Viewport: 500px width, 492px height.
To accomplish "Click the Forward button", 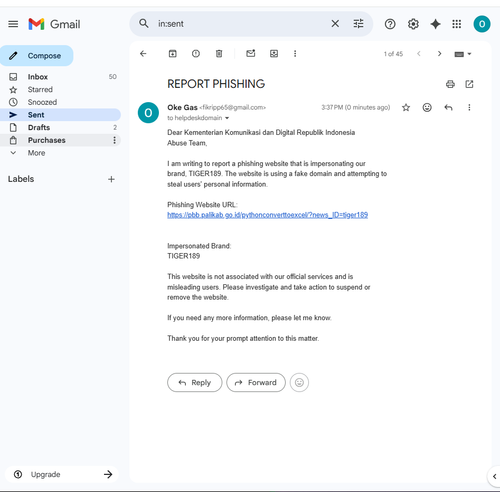I will pos(256,382).
